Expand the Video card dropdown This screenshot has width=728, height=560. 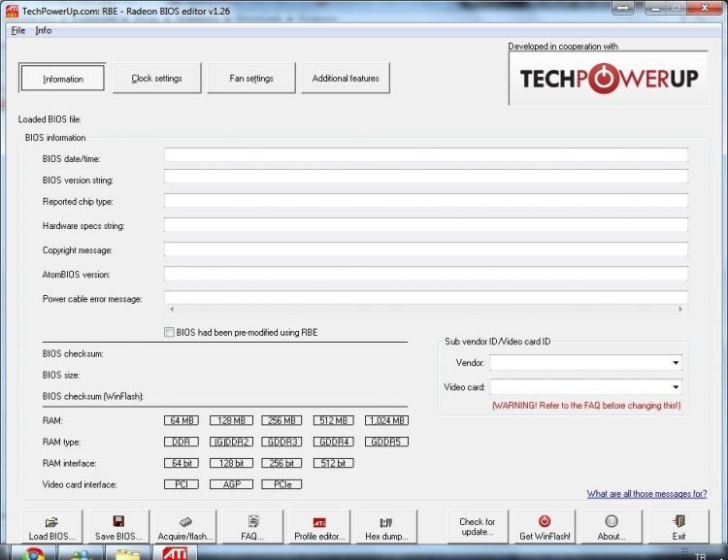point(676,387)
